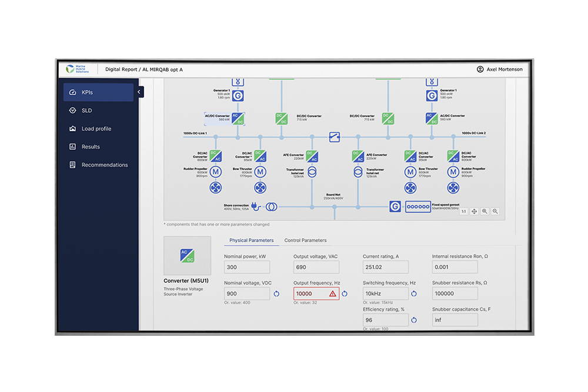Click the 'Or. value: 400' text
Image resolution: width=588 pixels, height=392 pixels.
pyautogui.click(x=237, y=303)
